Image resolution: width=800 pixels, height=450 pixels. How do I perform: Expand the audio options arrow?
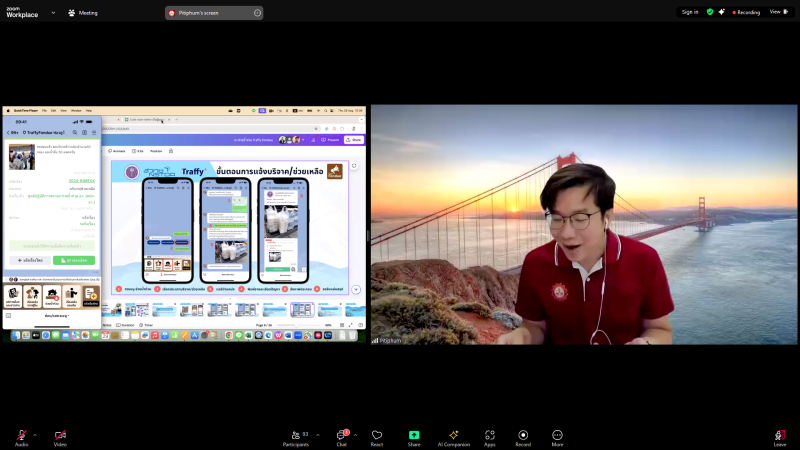pos(35,434)
